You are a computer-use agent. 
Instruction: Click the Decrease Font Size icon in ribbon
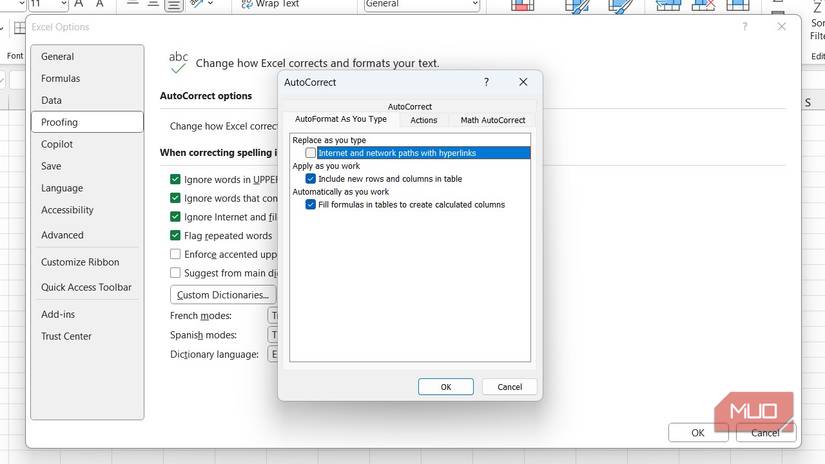click(x=99, y=4)
